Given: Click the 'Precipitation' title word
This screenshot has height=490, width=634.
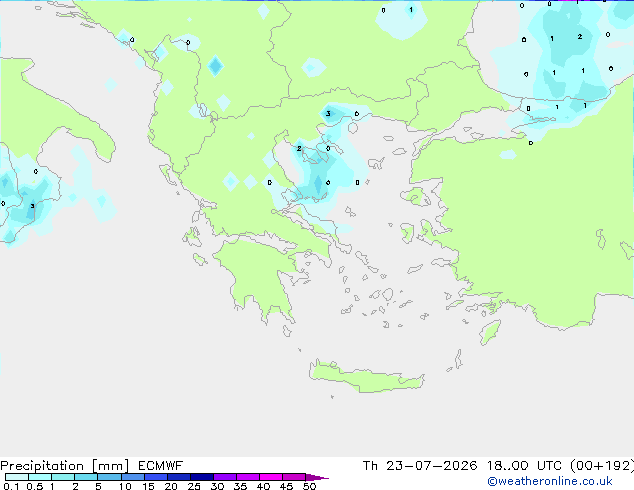Looking at the screenshot, I should [x=42, y=466].
